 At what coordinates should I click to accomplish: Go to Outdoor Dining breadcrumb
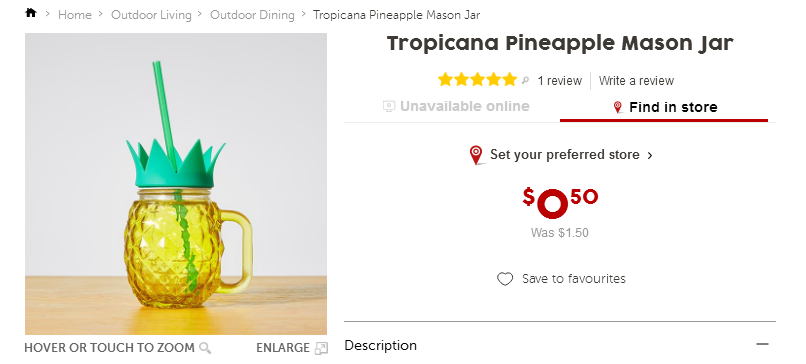(252, 15)
